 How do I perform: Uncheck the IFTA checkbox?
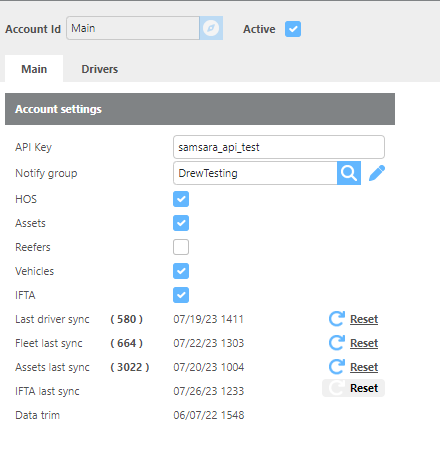coord(181,295)
